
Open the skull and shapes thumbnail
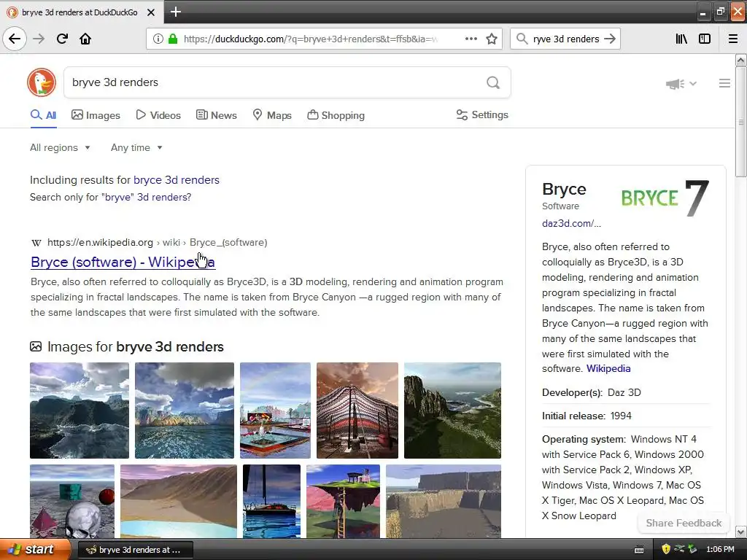[72, 501]
